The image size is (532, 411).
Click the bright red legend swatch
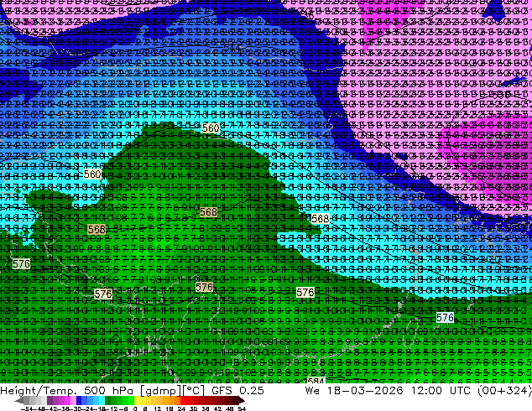coord(183,401)
